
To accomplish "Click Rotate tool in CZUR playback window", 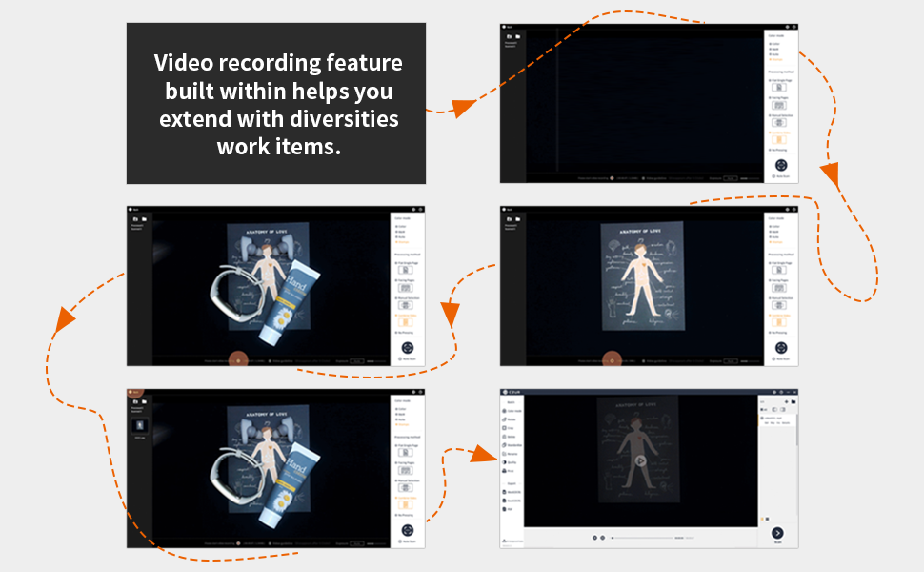I will [509, 419].
